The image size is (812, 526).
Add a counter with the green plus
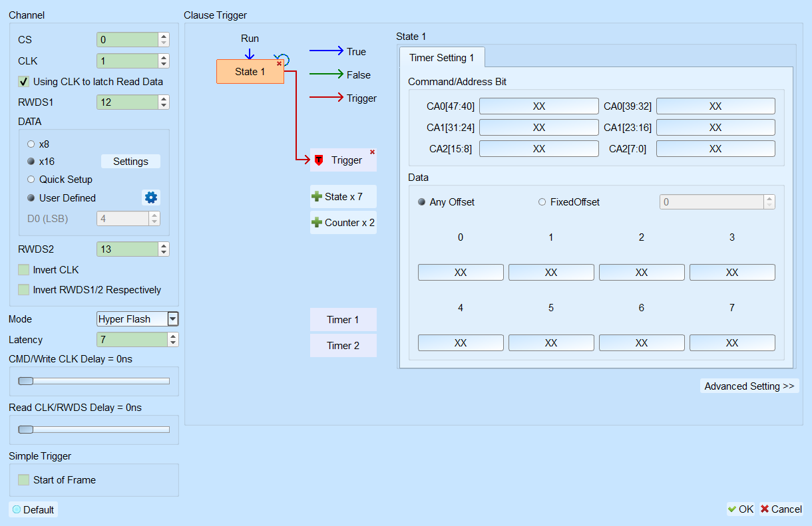pos(317,223)
